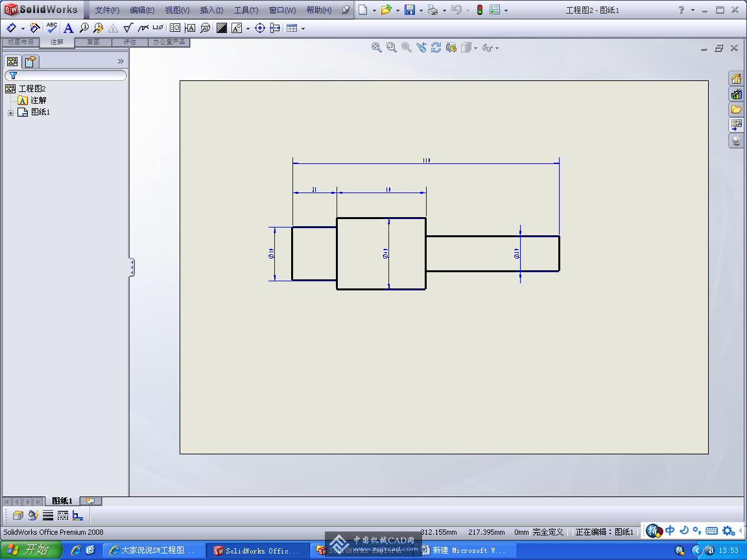The height and width of the screenshot is (560, 747).
Task: Click the Add Sheet tab icon
Action: click(x=91, y=501)
